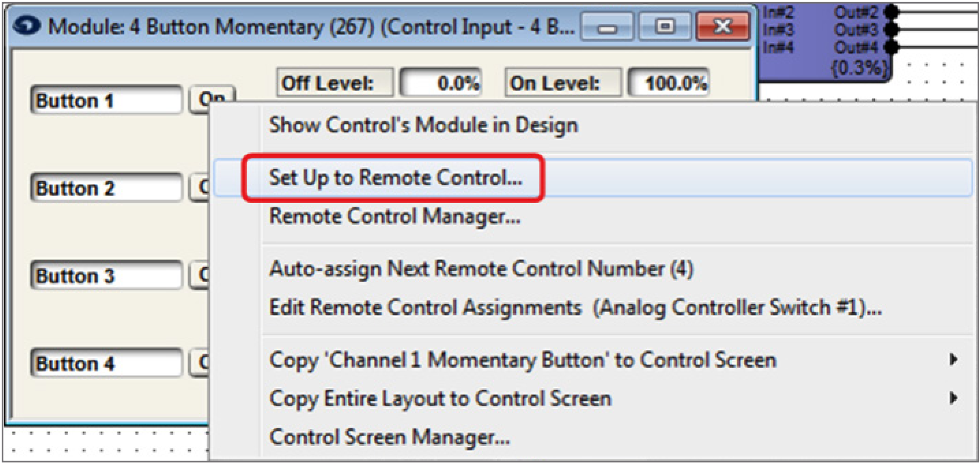Select Set Up to Remote Control
980x463 pixels.
tap(395, 178)
